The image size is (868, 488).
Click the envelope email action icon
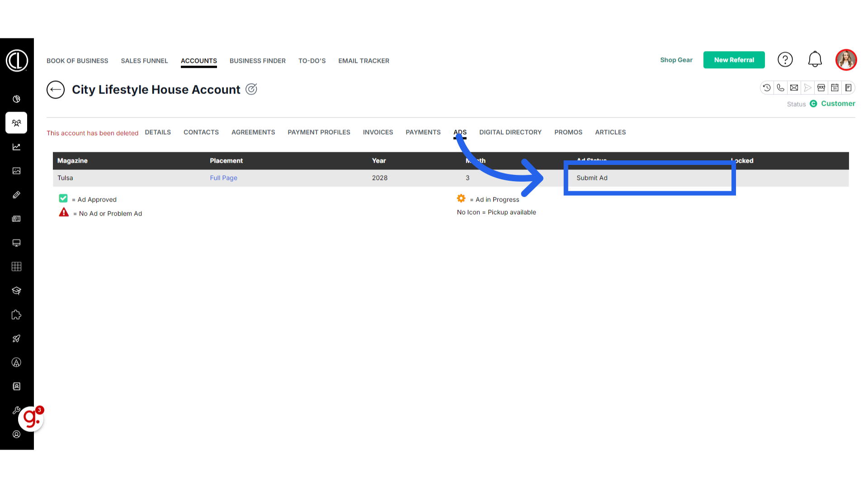click(x=794, y=88)
